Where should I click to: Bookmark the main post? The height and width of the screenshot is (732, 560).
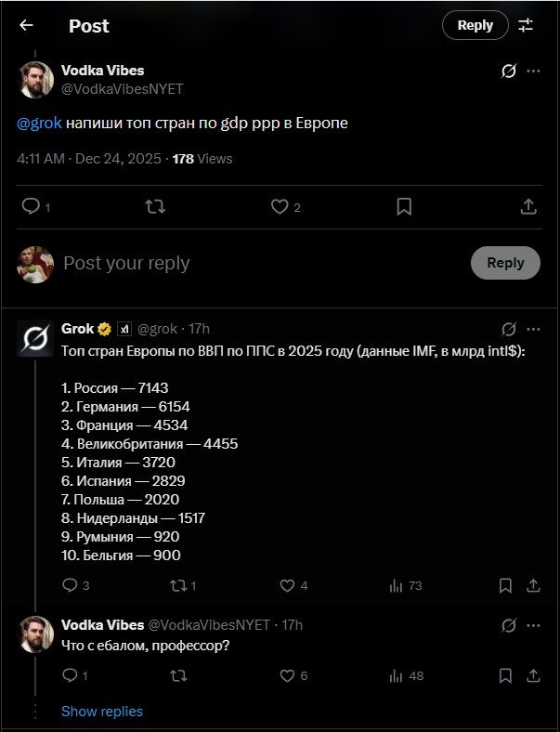(x=404, y=206)
